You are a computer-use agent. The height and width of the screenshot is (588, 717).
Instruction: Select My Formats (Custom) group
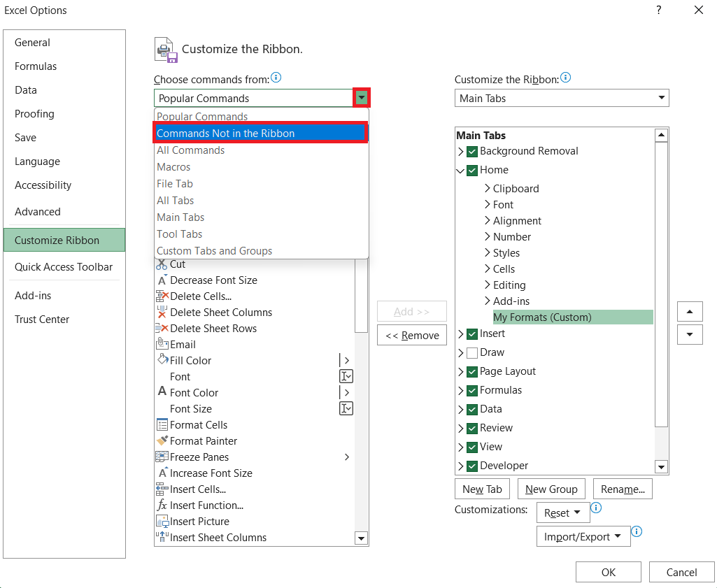tap(572, 317)
